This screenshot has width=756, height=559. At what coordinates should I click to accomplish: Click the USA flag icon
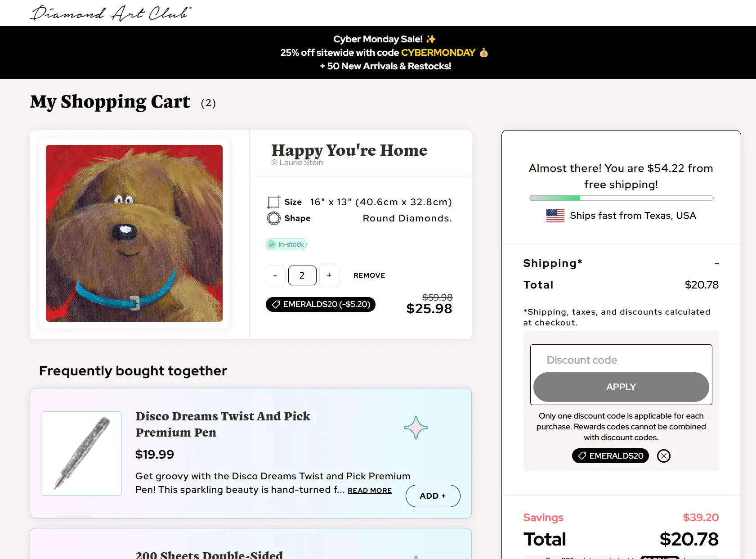coord(555,216)
